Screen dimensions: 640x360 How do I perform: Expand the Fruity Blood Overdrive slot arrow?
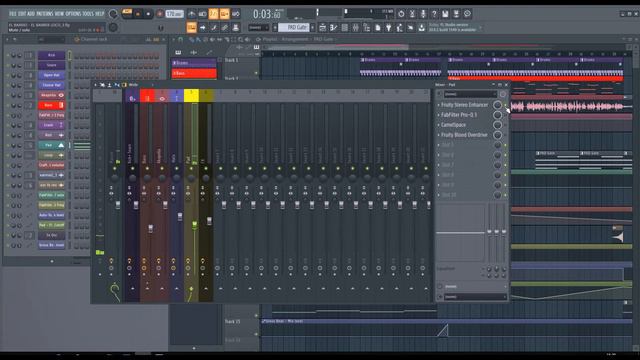click(x=439, y=135)
